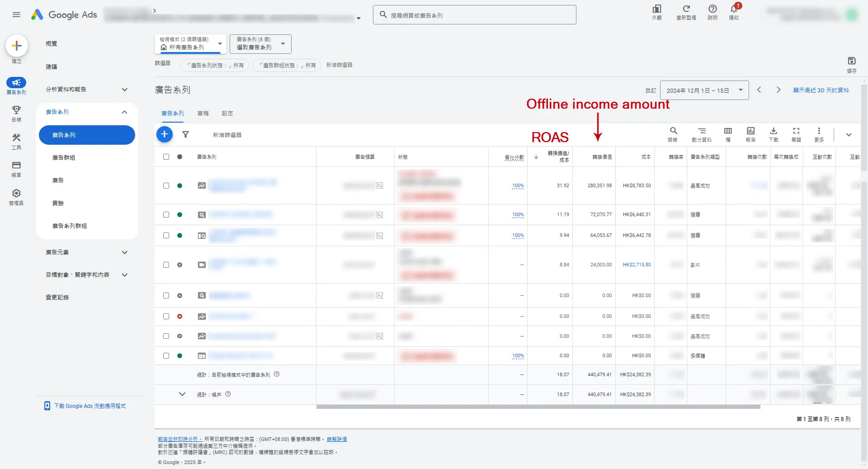Click show last 30 days data link

[821, 90]
